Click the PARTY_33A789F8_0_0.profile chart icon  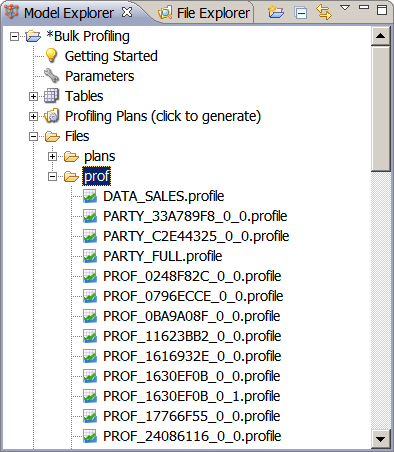point(90,216)
